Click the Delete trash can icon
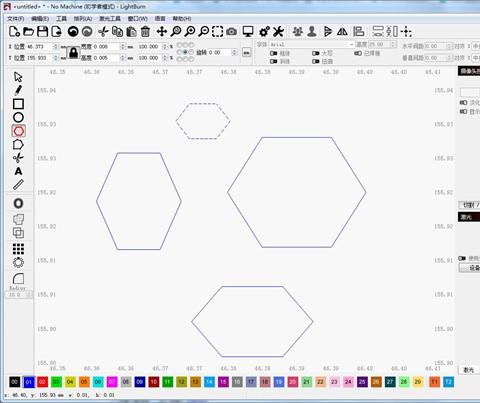480x403 pixels. 145,32
